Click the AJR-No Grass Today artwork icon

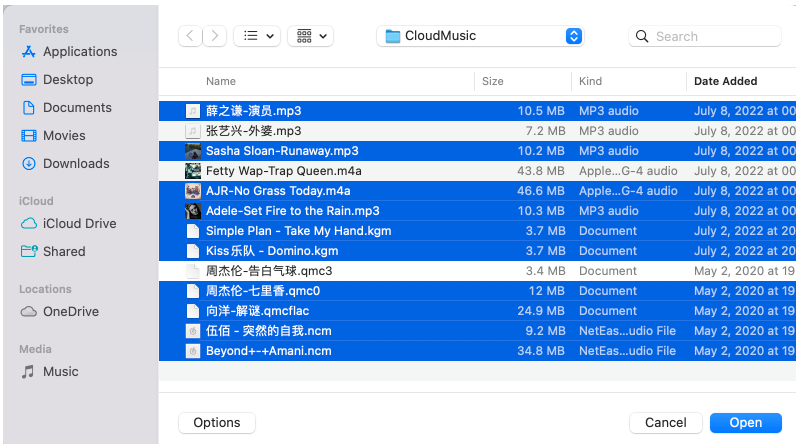[193, 191]
